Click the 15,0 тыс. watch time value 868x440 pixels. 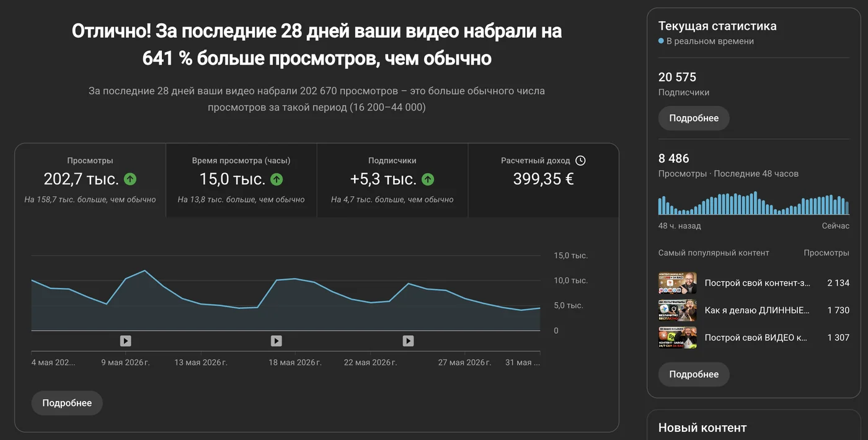(232, 179)
